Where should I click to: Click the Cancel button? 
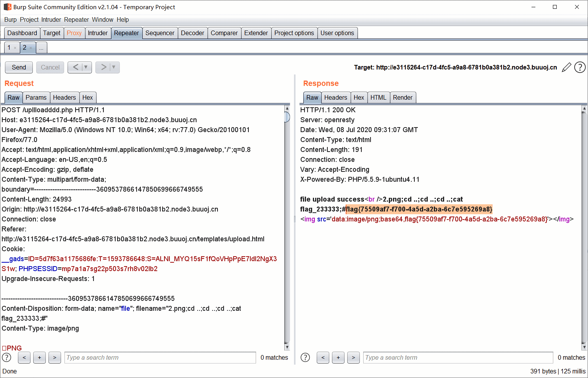click(50, 67)
